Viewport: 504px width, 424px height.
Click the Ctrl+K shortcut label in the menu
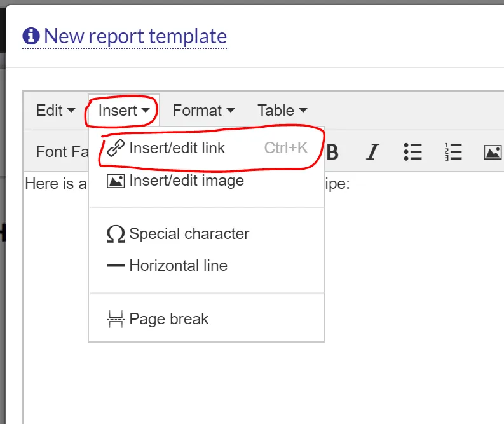(286, 148)
